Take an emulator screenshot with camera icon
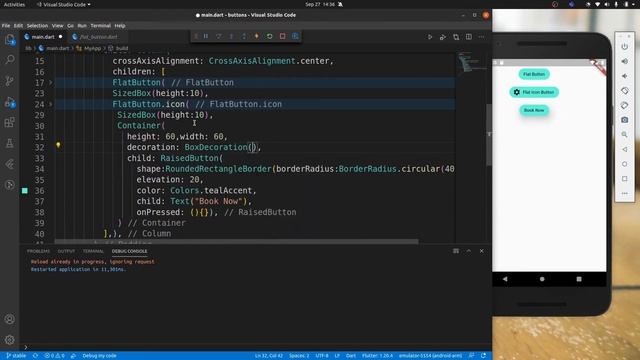This screenshot has height=360, width=640. [x=624, y=120]
